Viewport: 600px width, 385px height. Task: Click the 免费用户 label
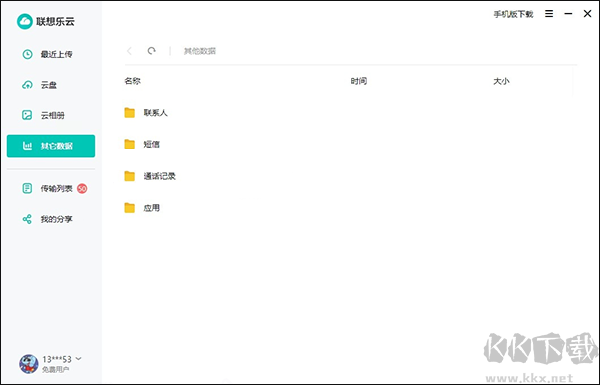pyautogui.click(x=55, y=369)
